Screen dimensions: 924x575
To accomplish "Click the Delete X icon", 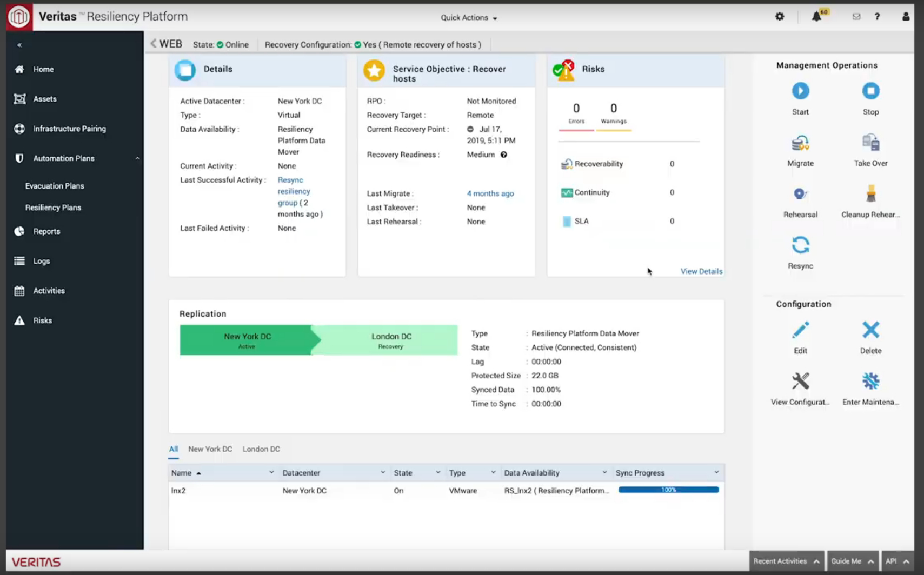I will (870, 330).
